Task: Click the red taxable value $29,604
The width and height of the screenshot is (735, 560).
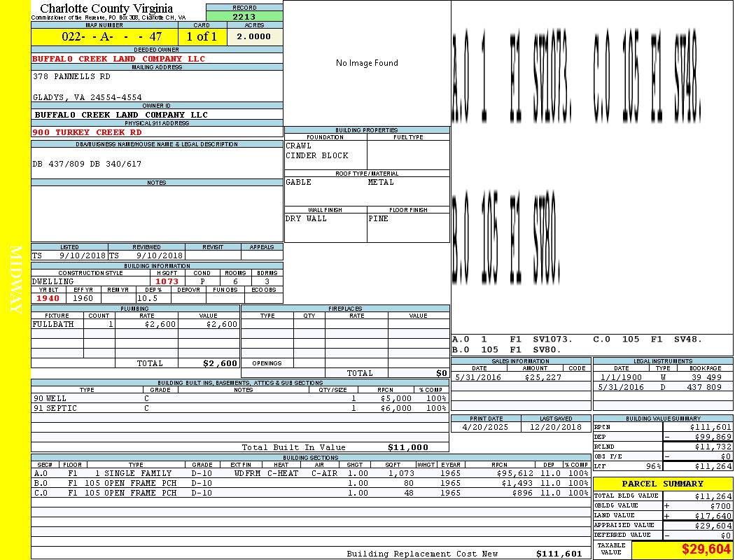Action: pyautogui.click(x=706, y=549)
